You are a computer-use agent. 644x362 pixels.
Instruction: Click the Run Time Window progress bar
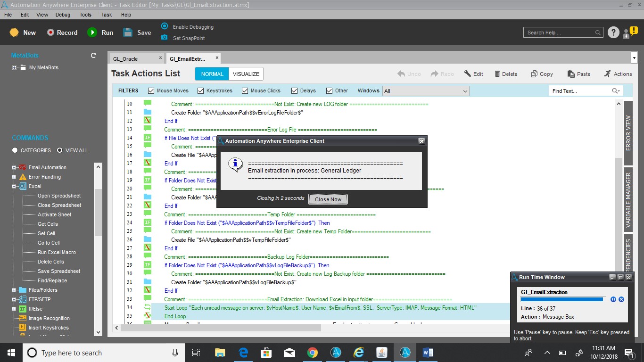562,299
